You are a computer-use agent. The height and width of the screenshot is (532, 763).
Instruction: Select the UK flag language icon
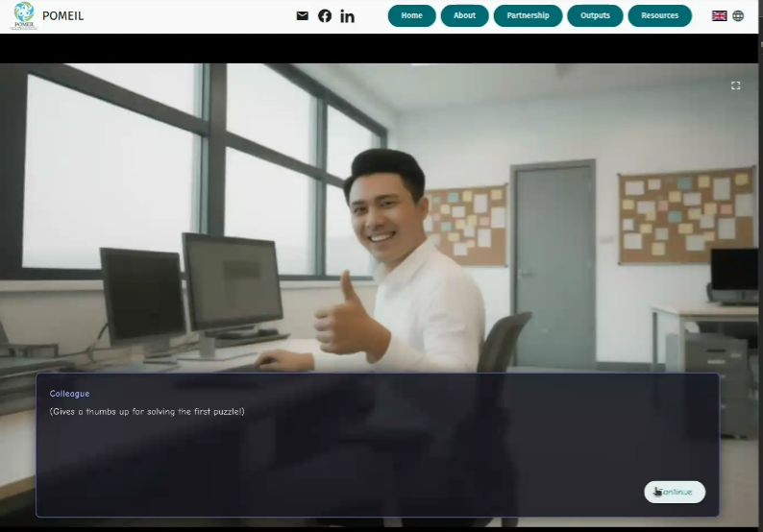pos(719,16)
